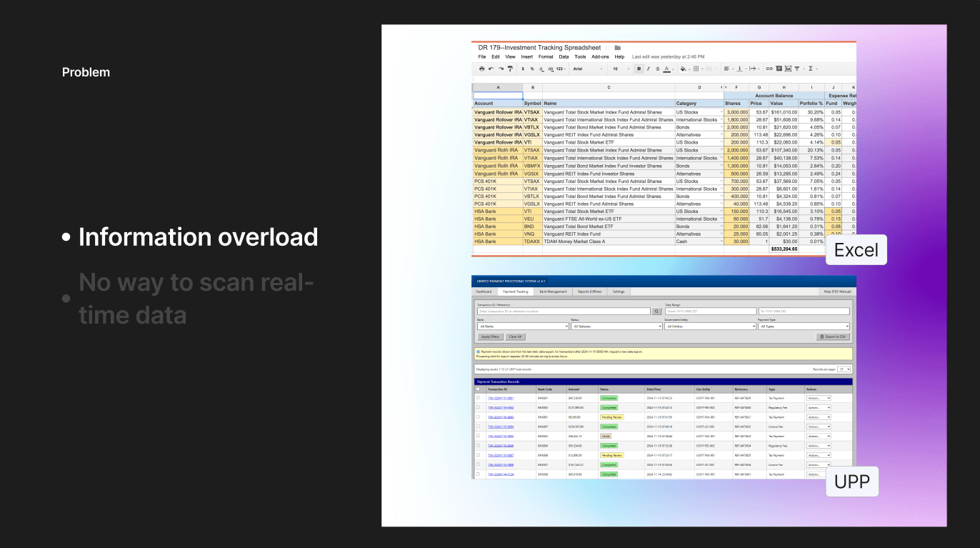Switch to the Reports (Offline) tab

click(x=589, y=292)
